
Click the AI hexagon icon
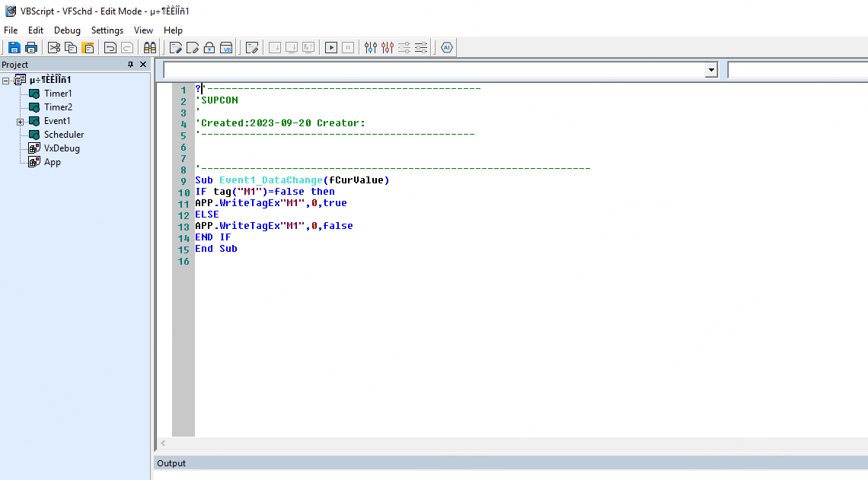(447, 48)
